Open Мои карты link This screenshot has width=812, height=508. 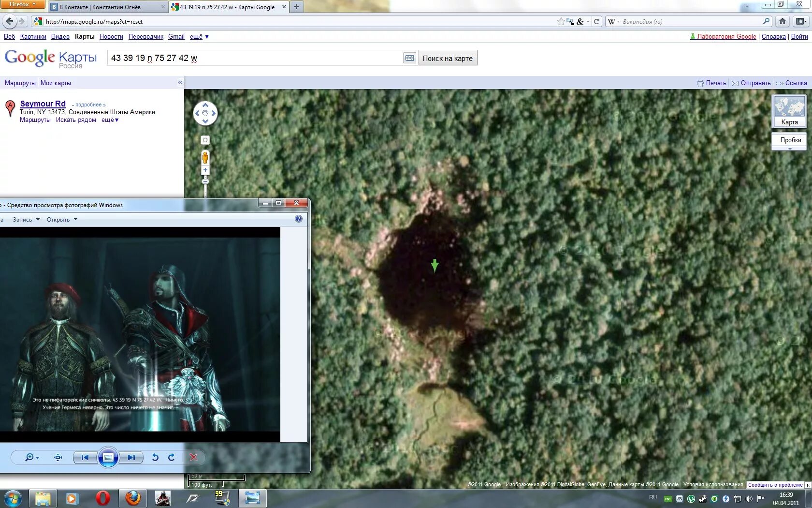56,83
